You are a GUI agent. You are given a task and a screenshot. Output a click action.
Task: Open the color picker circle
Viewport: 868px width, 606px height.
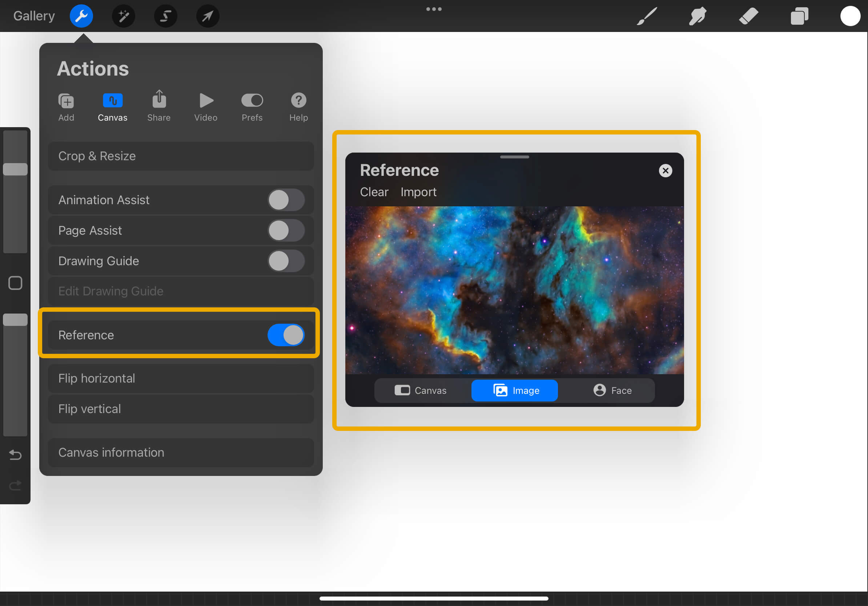851,16
